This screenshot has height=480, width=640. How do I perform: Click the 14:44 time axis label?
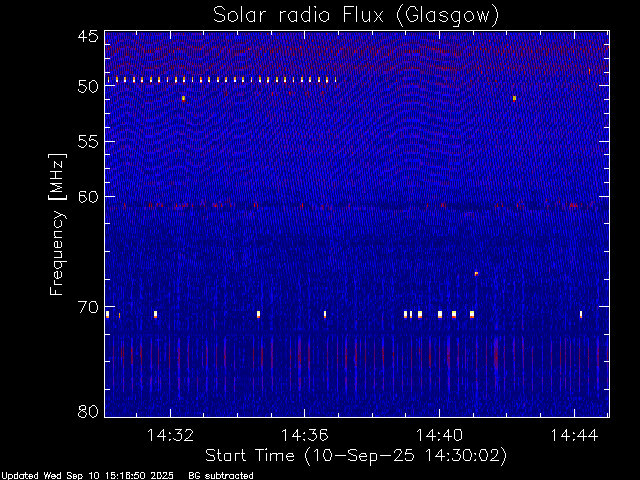click(x=574, y=435)
